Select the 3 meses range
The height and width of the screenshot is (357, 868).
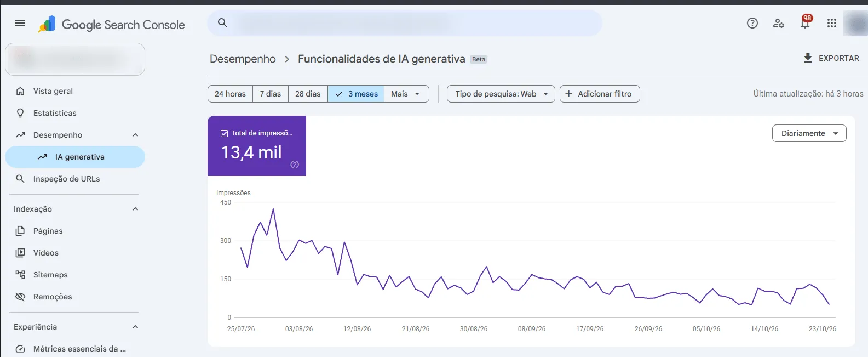pyautogui.click(x=356, y=94)
